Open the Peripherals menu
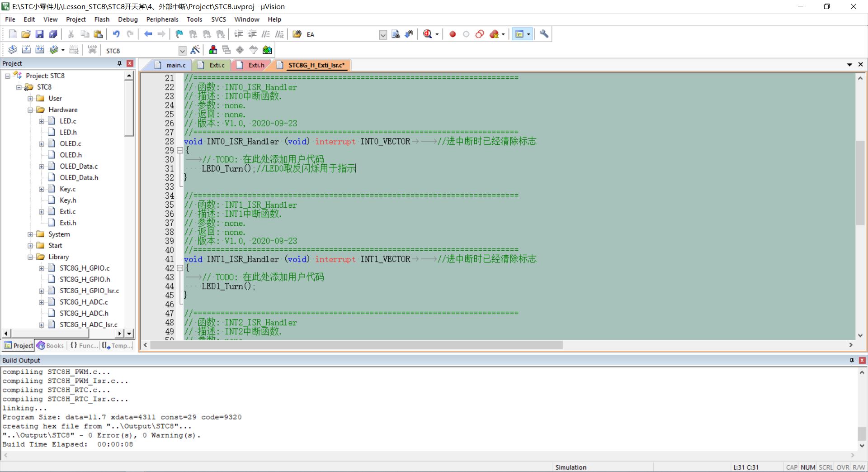Viewport: 868px width, 472px height. pyautogui.click(x=162, y=19)
